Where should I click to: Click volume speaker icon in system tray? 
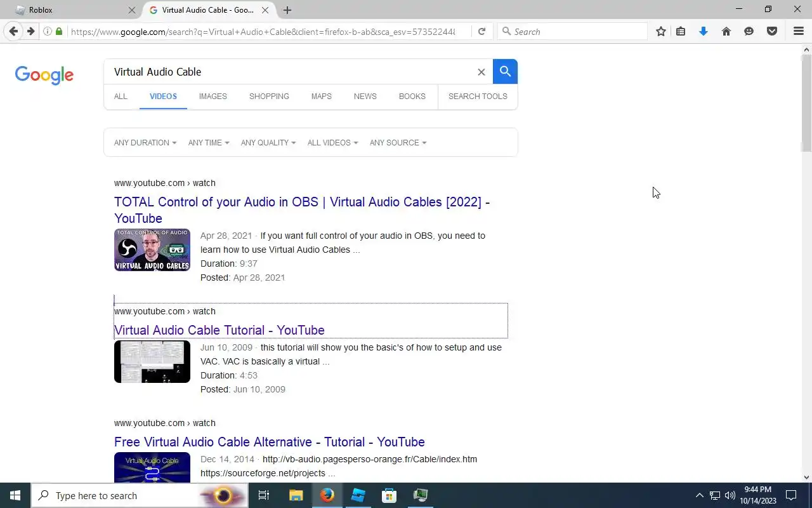click(x=730, y=495)
